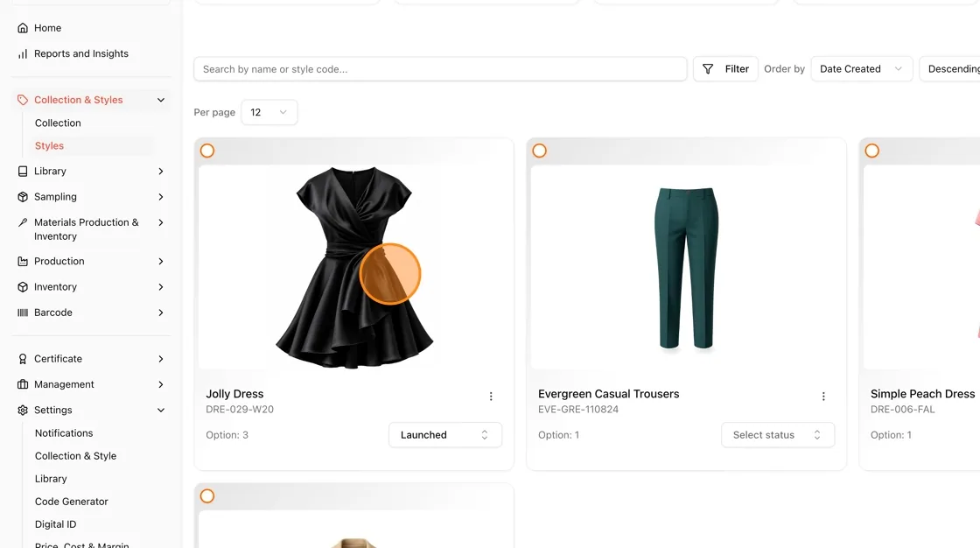Open the black Jolly Dress product image

coord(354,267)
